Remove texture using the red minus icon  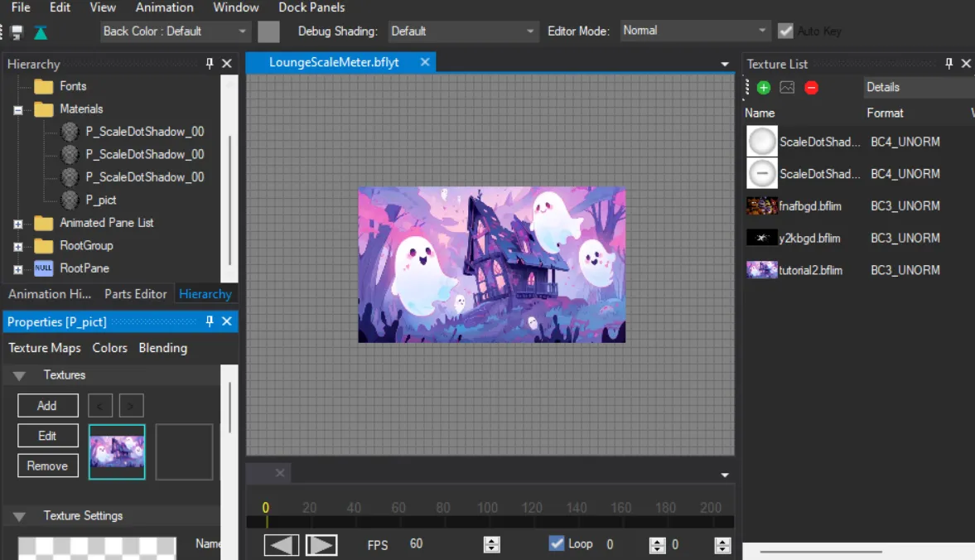[x=811, y=87]
